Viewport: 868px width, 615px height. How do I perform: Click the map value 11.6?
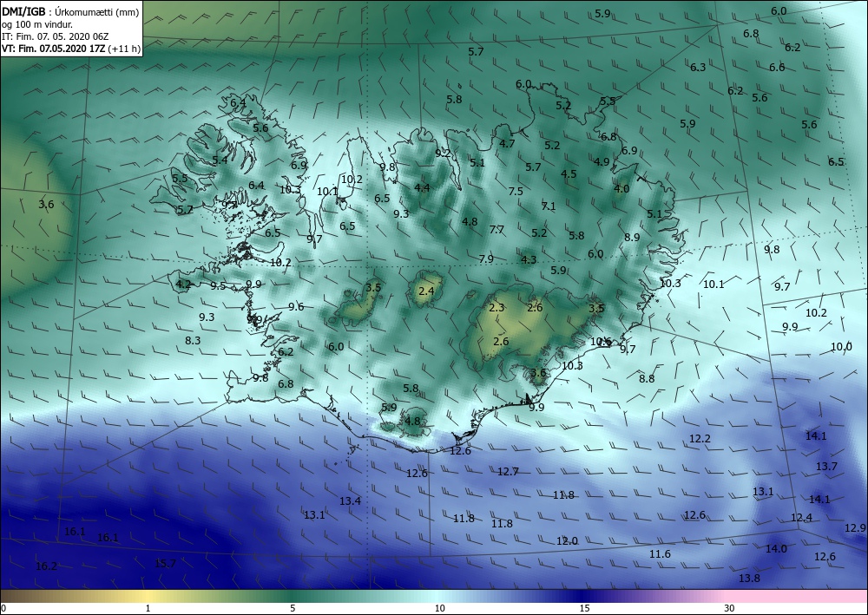coord(660,554)
